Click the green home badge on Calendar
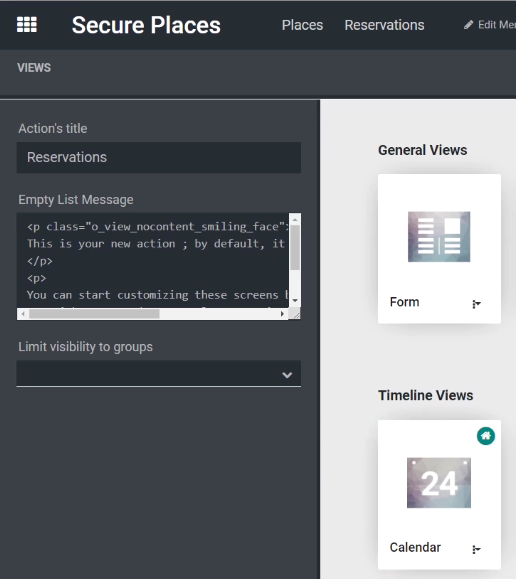The image size is (516, 579). pyautogui.click(x=486, y=436)
